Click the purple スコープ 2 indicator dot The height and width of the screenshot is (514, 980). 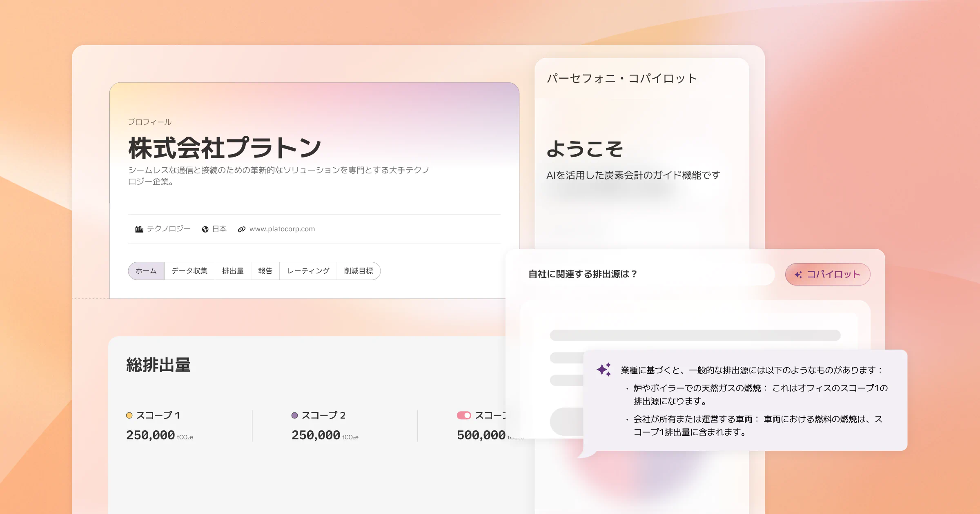point(294,415)
